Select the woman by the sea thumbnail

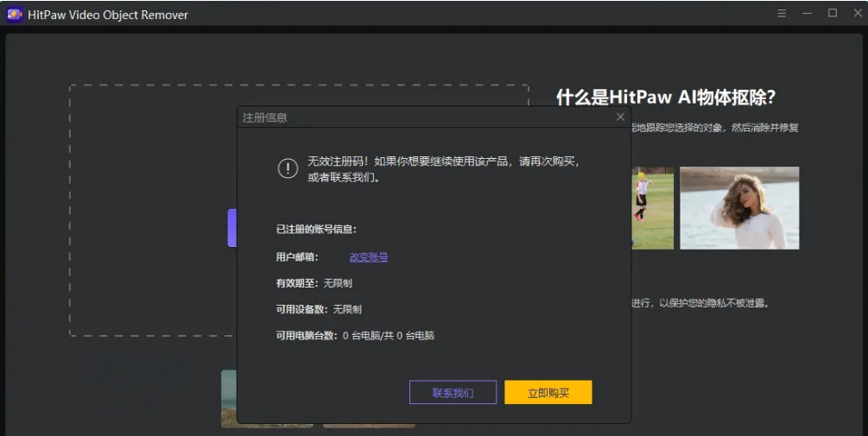coord(739,208)
